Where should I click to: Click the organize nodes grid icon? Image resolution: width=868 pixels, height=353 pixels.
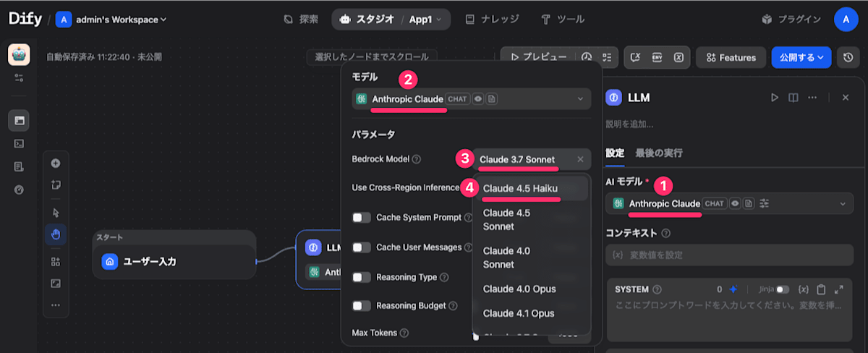(x=56, y=261)
